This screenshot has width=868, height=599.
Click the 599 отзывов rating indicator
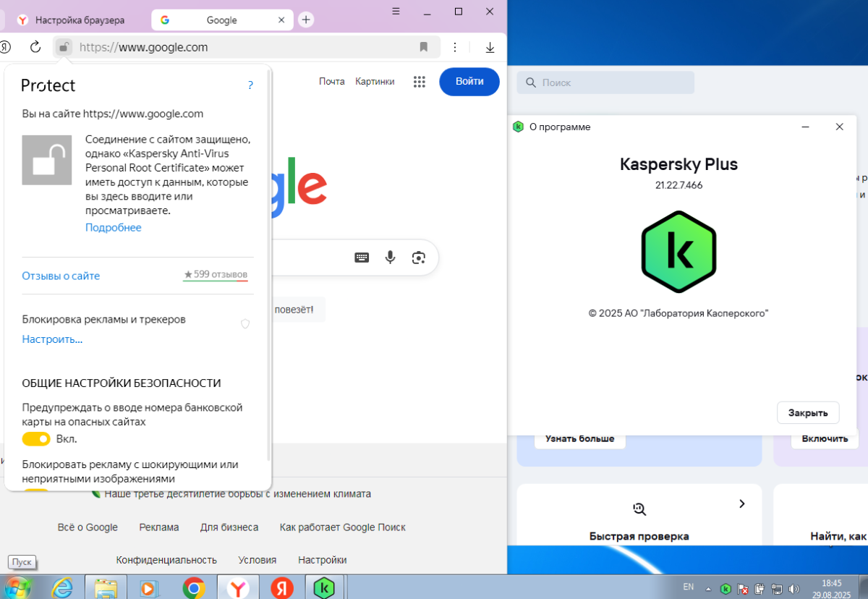216,275
